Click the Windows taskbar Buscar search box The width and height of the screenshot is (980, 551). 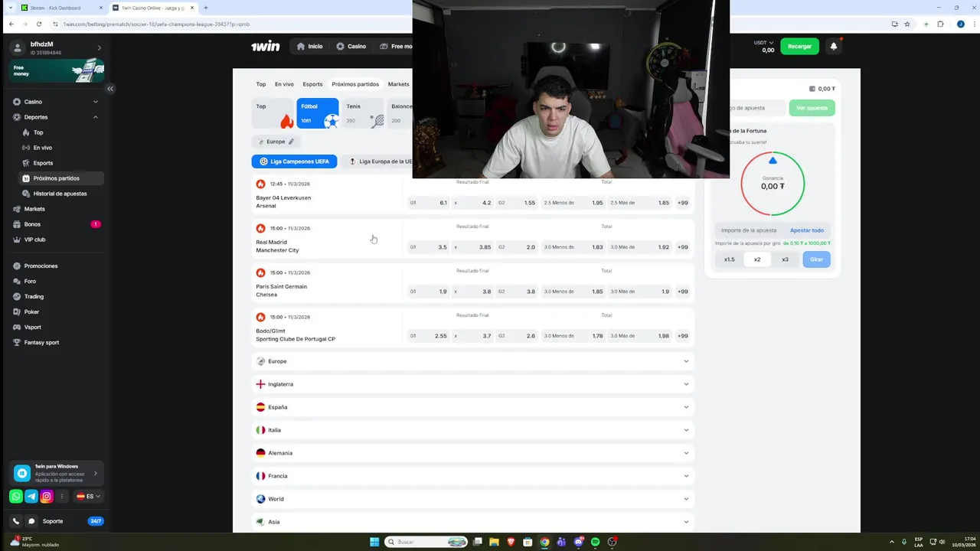coord(425,542)
